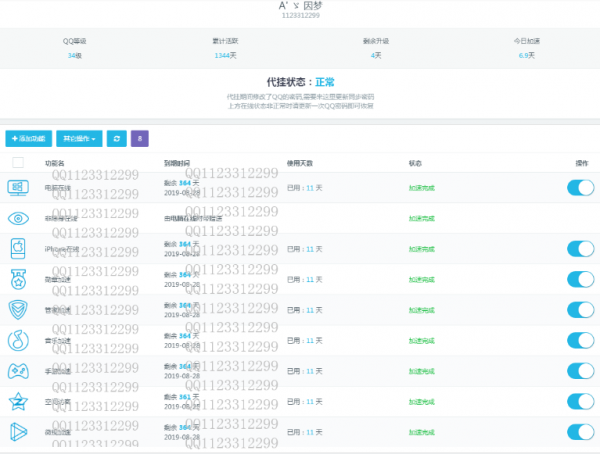
Task: Click the 今日加速 label
Action: (527, 41)
